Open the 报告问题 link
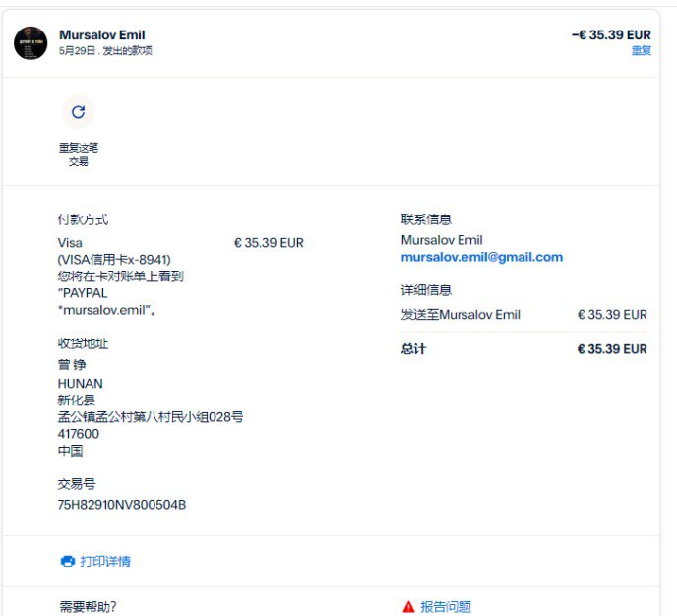Viewport: 677px width, 616px height. click(x=446, y=607)
